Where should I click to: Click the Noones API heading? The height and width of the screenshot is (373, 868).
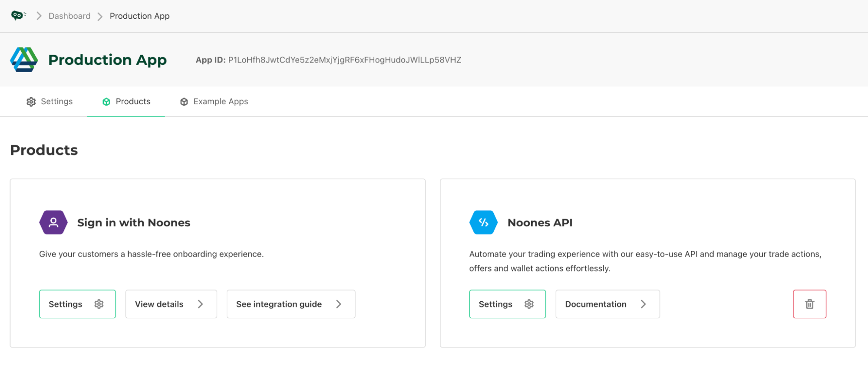point(540,223)
